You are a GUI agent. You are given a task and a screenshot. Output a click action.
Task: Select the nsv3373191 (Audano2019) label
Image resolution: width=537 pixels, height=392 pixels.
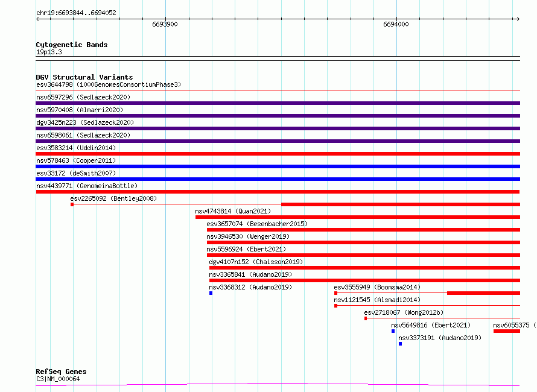click(440, 338)
